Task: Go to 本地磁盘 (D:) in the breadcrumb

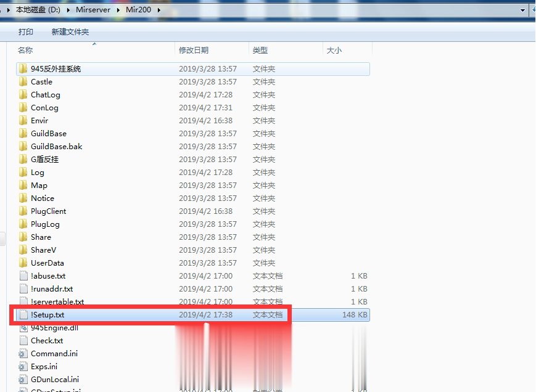Action: point(38,10)
